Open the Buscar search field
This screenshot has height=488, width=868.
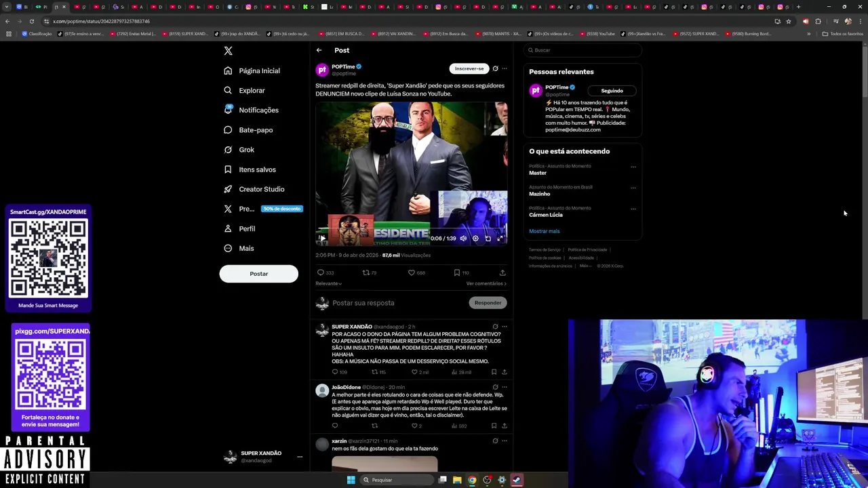point(583,50)
